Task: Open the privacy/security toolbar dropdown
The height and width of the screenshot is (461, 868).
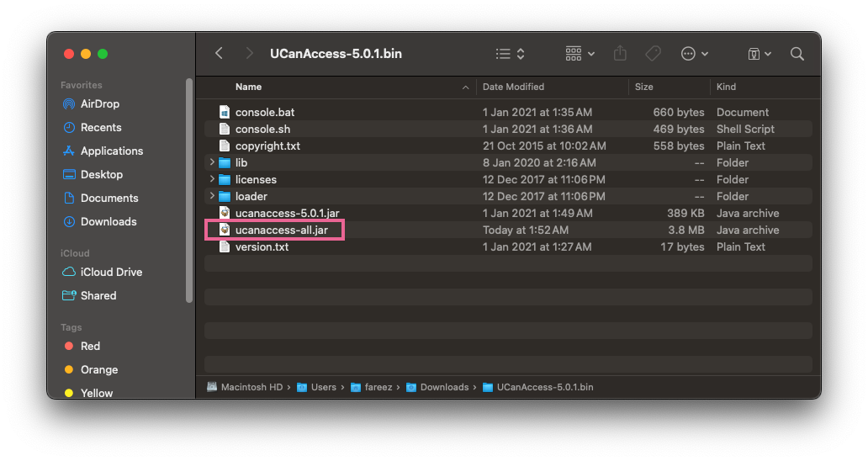Action: click(759, 54)
